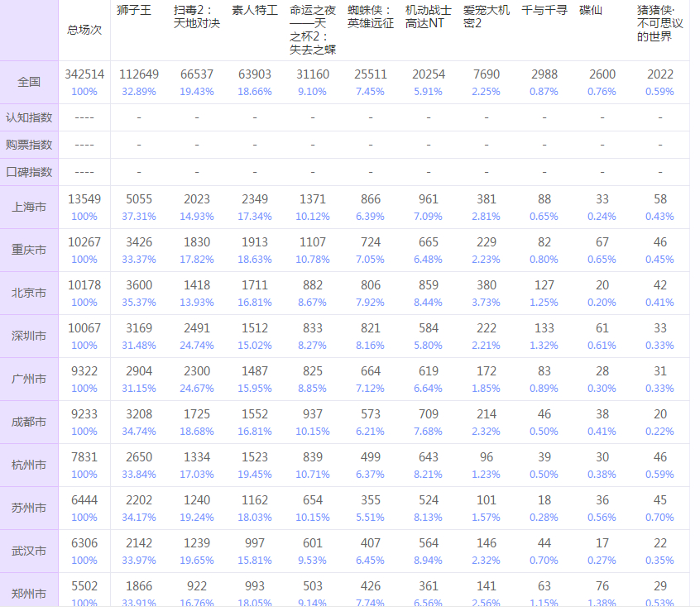The image size is (700, 616).
Task: Click the 2904 value in 广州市 row
Action: (139, 371)
